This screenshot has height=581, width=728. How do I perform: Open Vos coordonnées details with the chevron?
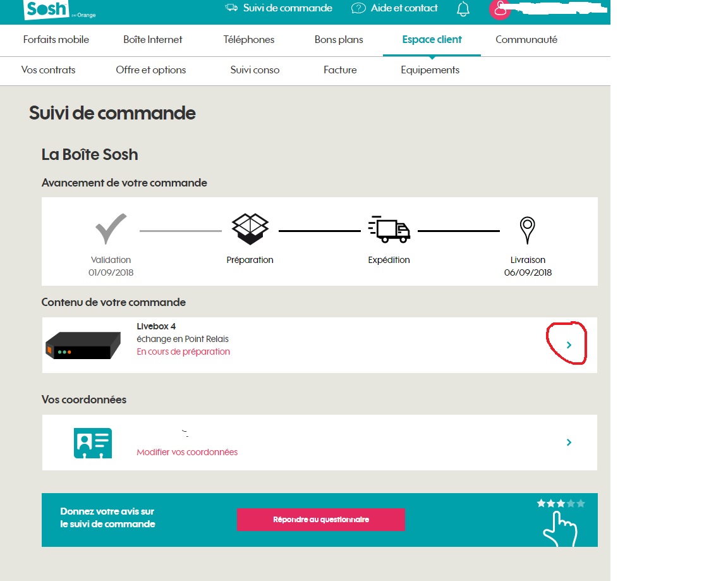click(x=568, y=442)
